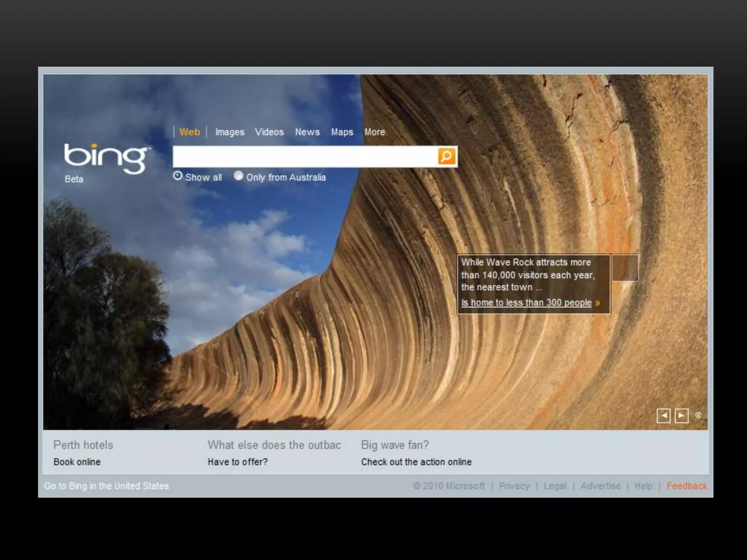
Task: Go to Bing in the United States
Action: pos(106,486)
